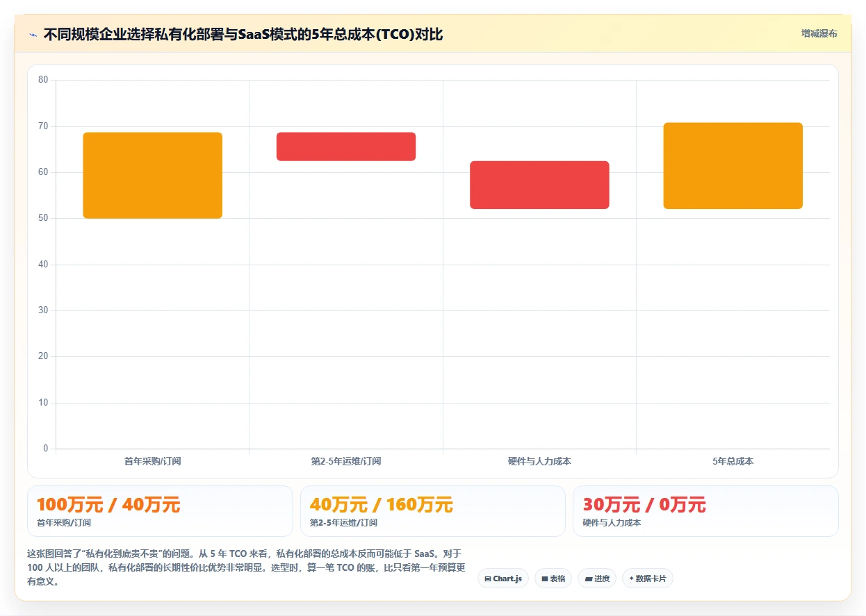Click the y-axis value 20
The image size is (866, 616).
[43, 356]
